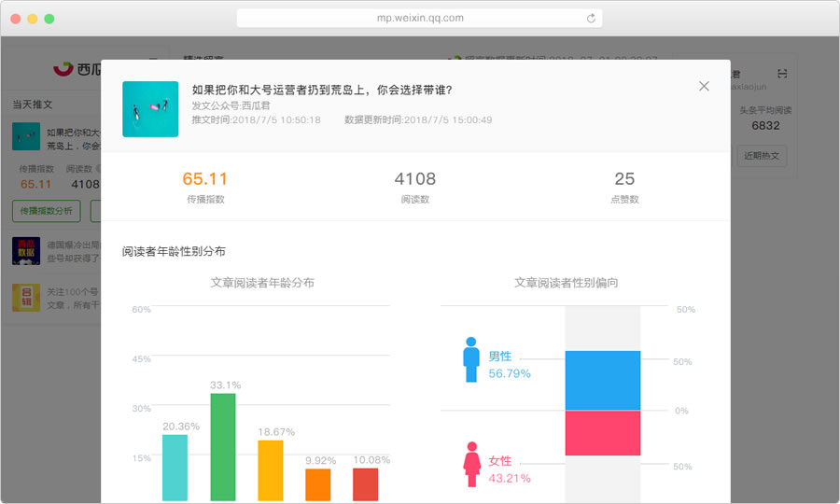Click the pink female segment in gender chart
This screenshot has width=840, height=504.
point(602,433)
